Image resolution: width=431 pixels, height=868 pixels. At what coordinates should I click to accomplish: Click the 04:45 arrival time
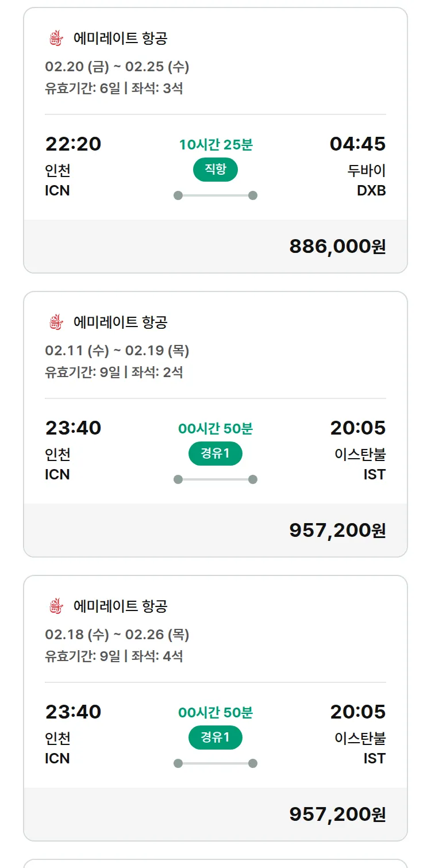tap(357, 144)
